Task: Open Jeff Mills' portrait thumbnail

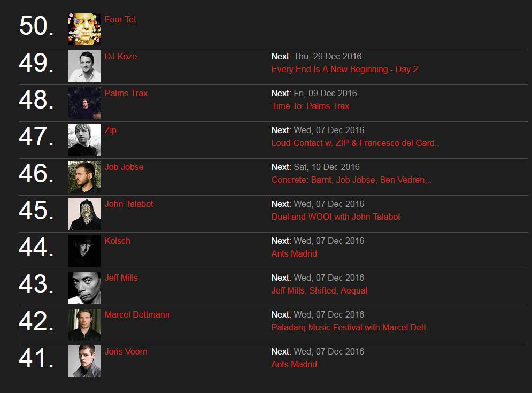Action: [x=84, y=288]
